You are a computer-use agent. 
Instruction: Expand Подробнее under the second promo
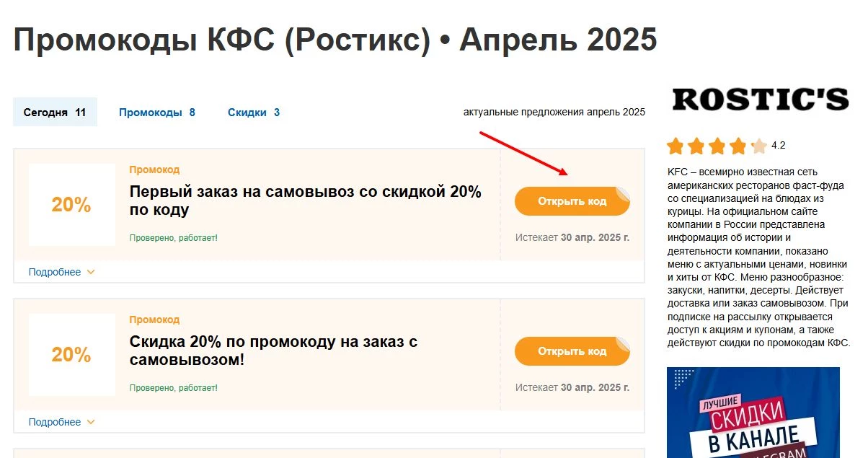53,422
